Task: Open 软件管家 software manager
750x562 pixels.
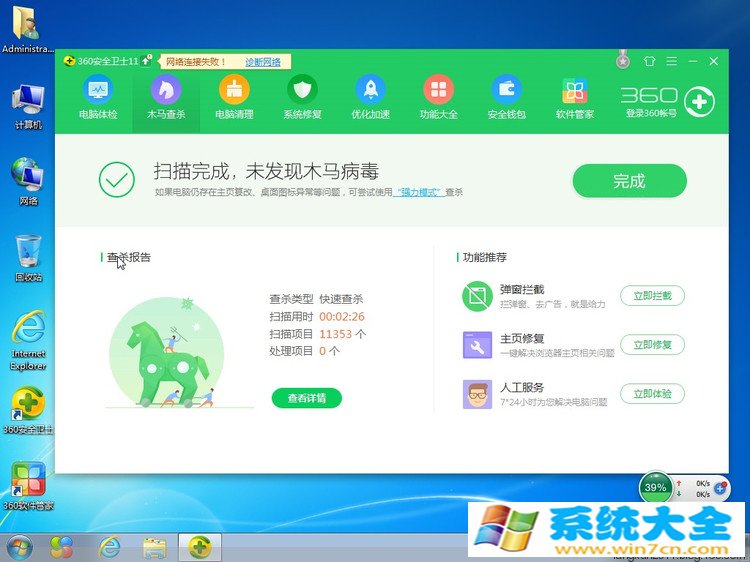Action: [x=575, y=98]
